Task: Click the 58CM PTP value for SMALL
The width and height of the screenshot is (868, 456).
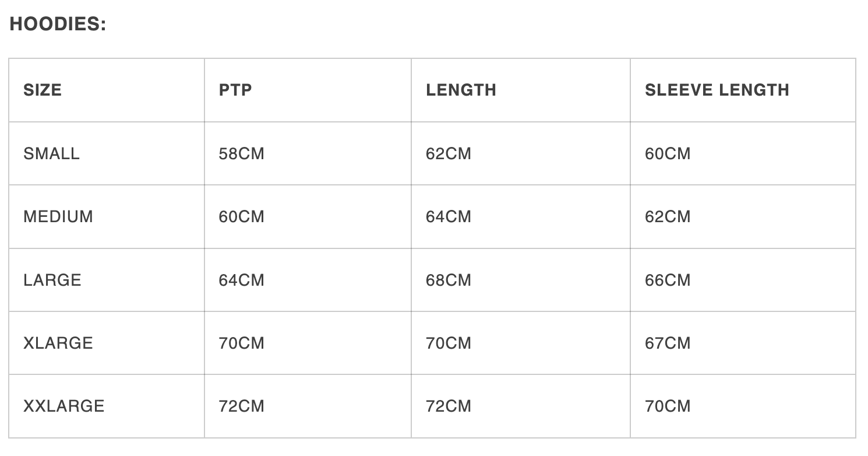Action: [x=241, y=153]
